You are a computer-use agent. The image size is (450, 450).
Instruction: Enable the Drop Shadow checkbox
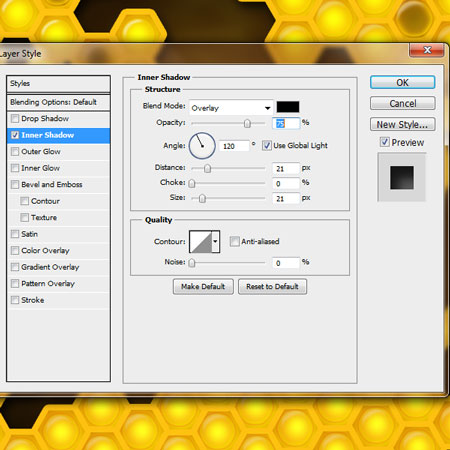pos(15,119)
